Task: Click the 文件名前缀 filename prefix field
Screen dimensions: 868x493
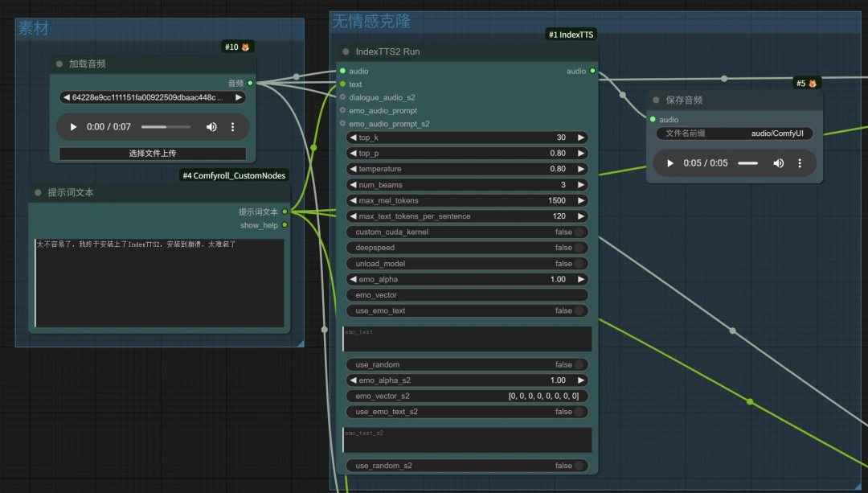Action: coord(734,134)
